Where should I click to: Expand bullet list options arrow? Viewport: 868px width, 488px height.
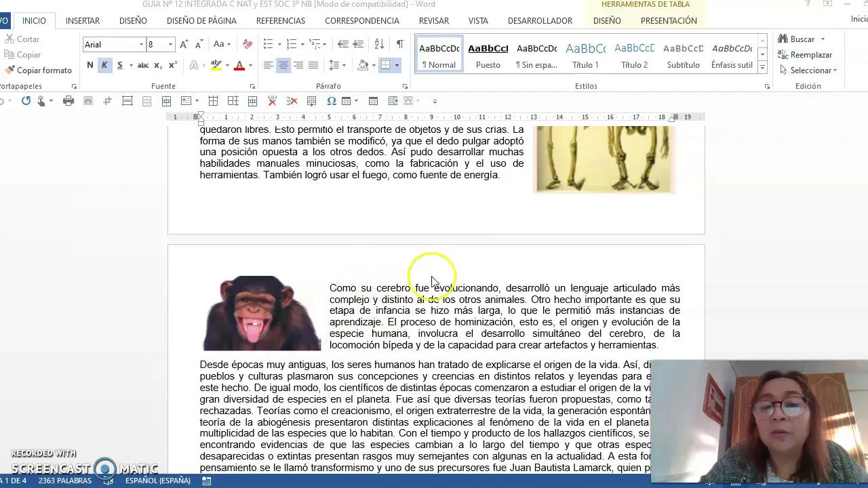pyautogui.click(x=279, y=45)
